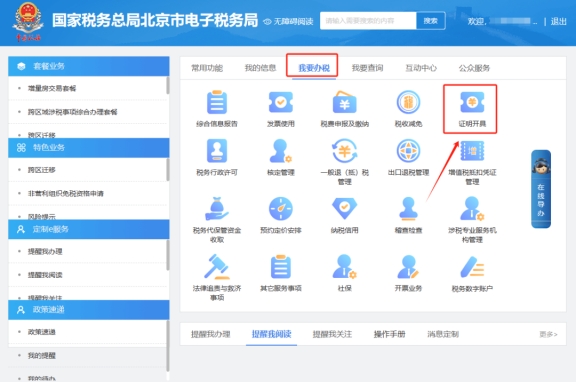Open 操作手册 bottom tab
Image resolution: width=576 pixels, height=382 pixels.
389,334
